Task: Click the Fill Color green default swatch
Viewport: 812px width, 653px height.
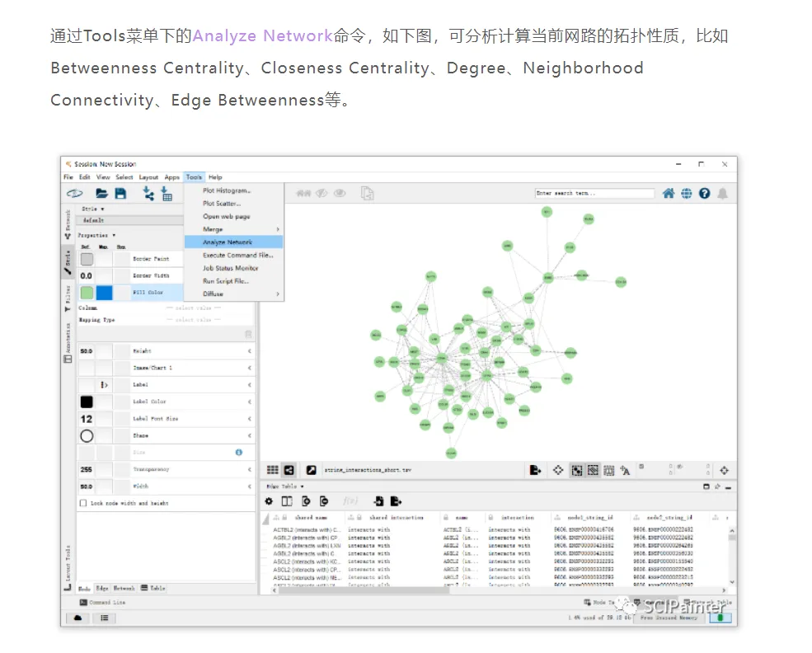Action: (87, 293)
